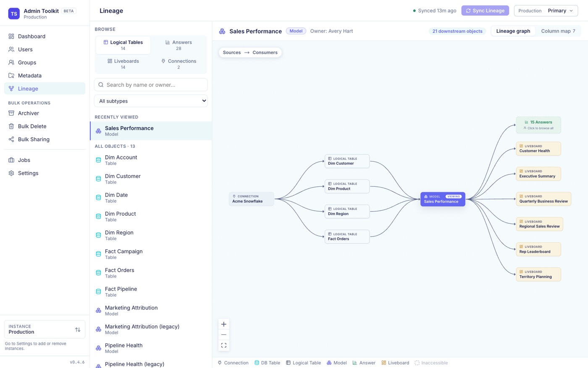This screenshot has width=588, height=368.
Task: Click the Archiver box icon
Action: [x=11, y=113]
